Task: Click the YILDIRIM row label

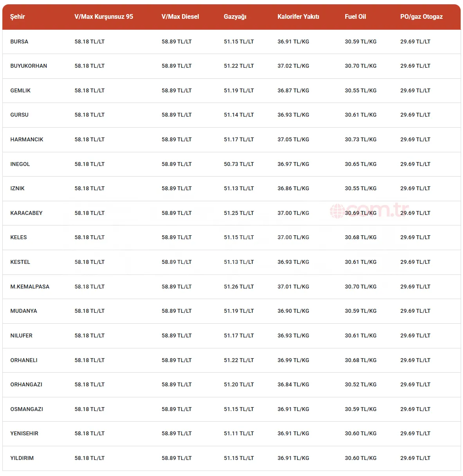Action: 22,458
